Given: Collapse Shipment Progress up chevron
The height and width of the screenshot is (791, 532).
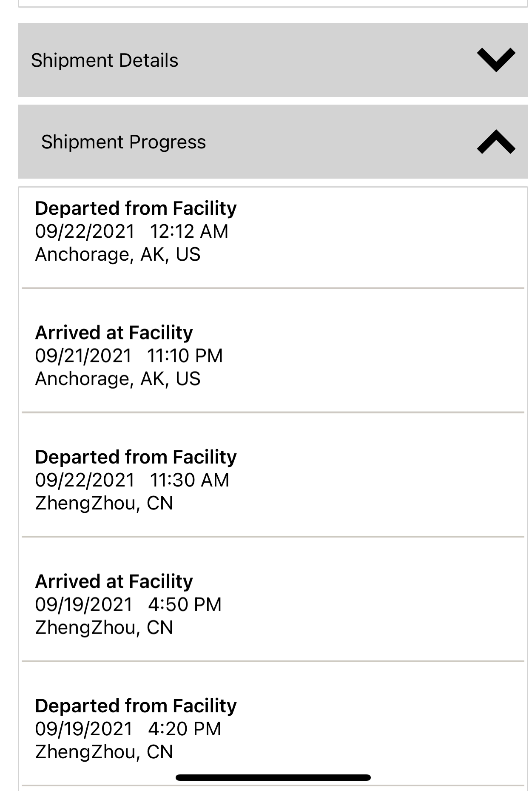Looking at the screenshot, I should tap(496, 142).
